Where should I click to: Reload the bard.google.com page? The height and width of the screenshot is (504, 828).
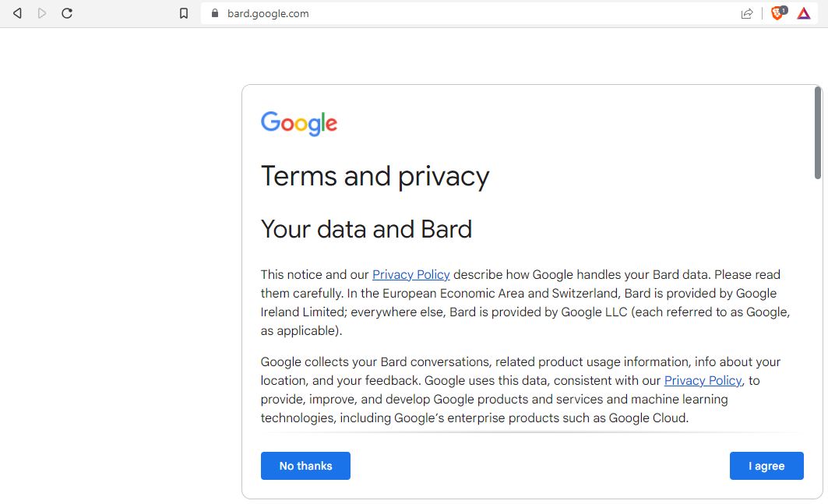click(67, 13)
